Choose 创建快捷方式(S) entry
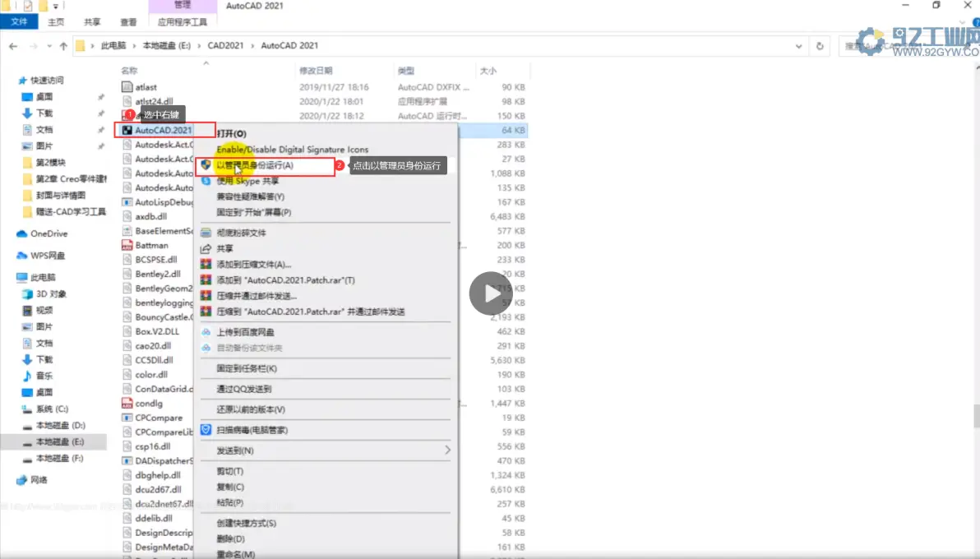 click(x=247, y=523)
